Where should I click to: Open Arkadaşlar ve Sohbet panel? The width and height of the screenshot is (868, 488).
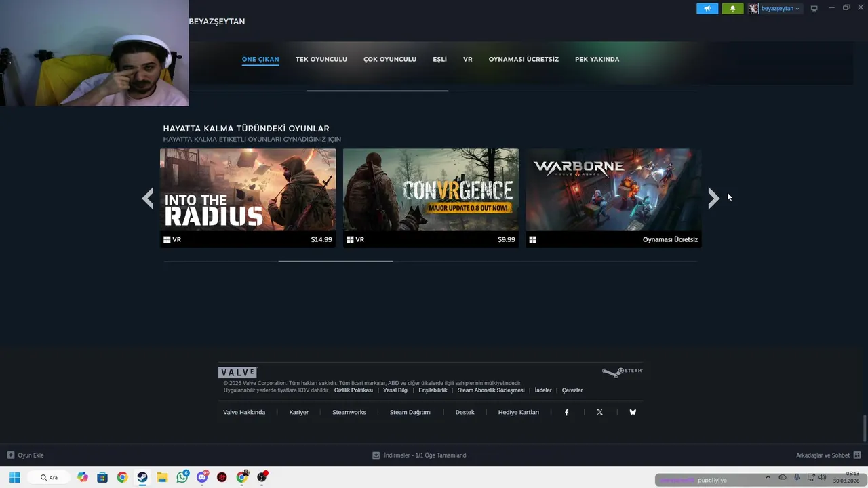tap(828, 455)
